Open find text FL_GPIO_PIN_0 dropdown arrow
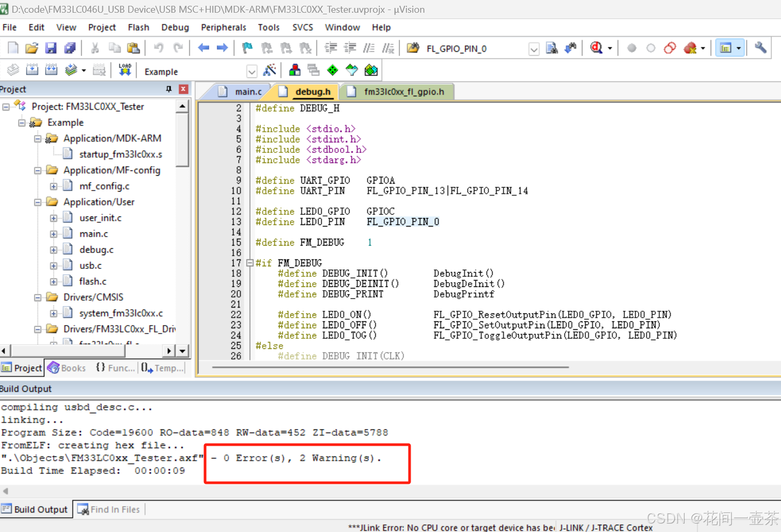The height and width of the screenshot is (532, 781). point(534,49)
